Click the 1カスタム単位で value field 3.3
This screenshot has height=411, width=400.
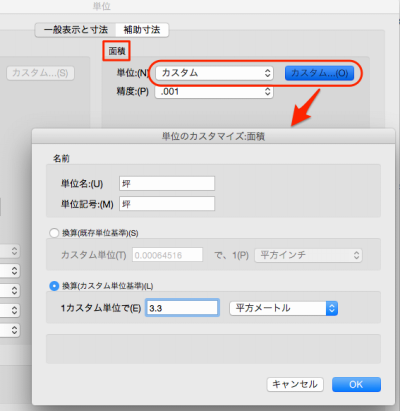(182, 308)
